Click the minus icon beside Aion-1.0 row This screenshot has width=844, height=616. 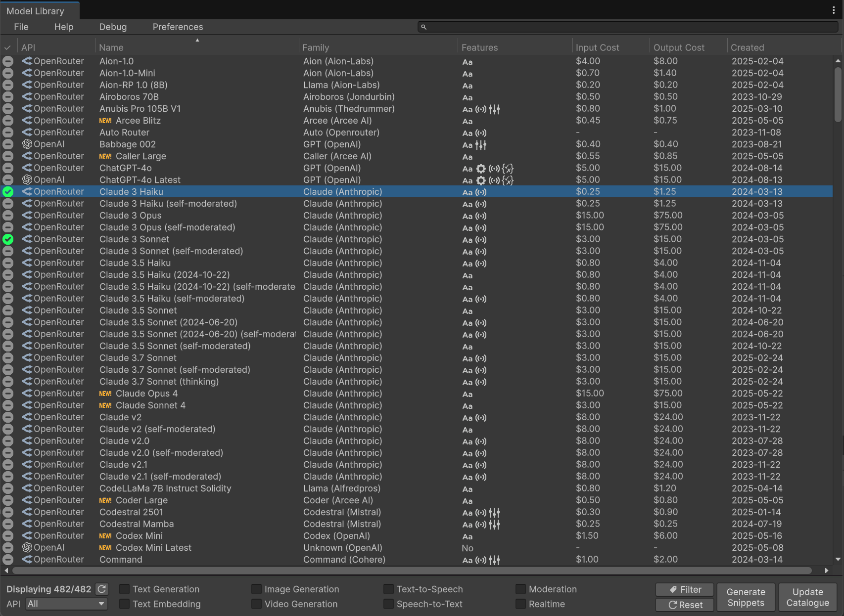click(8, 61)
